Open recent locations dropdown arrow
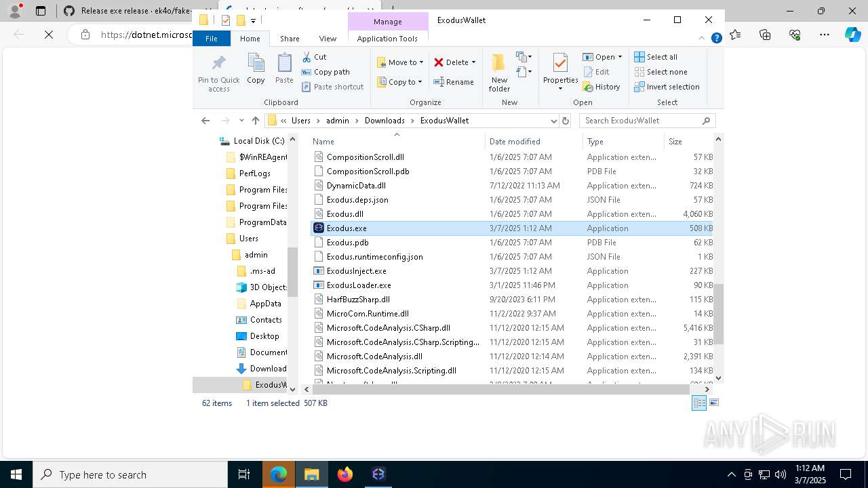The height and width of the screenshot is (488, 868). click(x=241, y=121)
